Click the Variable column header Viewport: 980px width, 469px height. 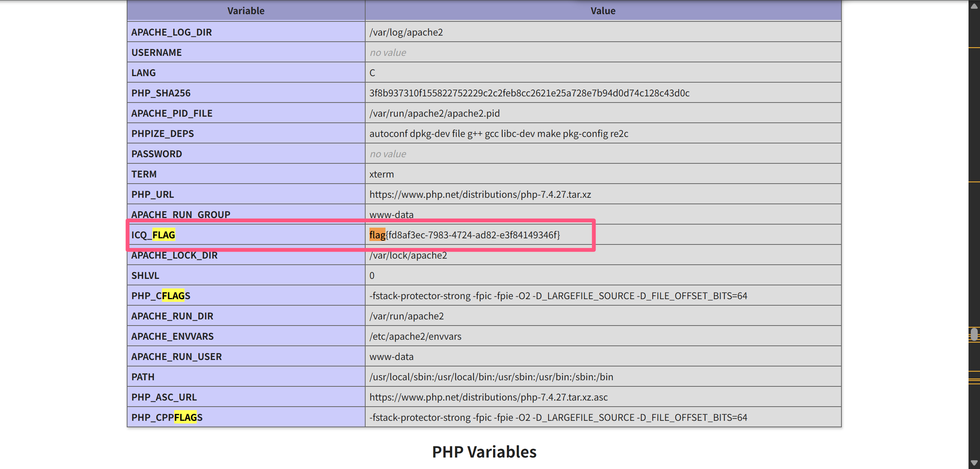pos(246,11)
